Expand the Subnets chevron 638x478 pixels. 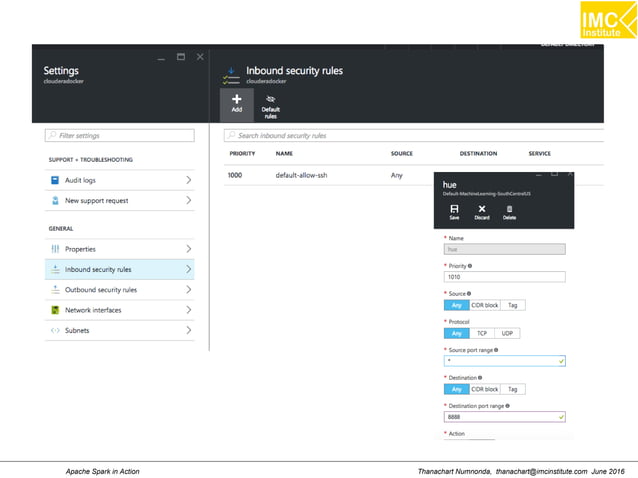pyautogui.click(x=188, y=330)
